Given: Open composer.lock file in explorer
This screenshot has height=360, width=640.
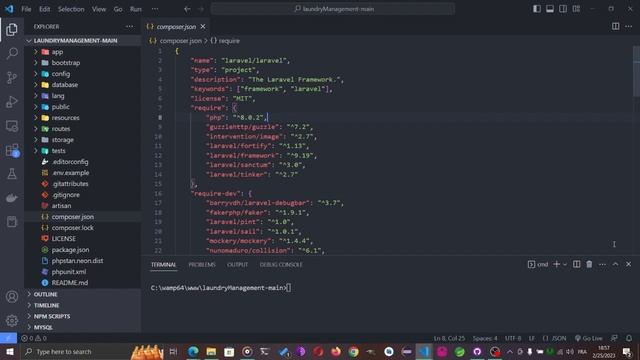Looking at the screenshot, I should [x=72, y=228].
